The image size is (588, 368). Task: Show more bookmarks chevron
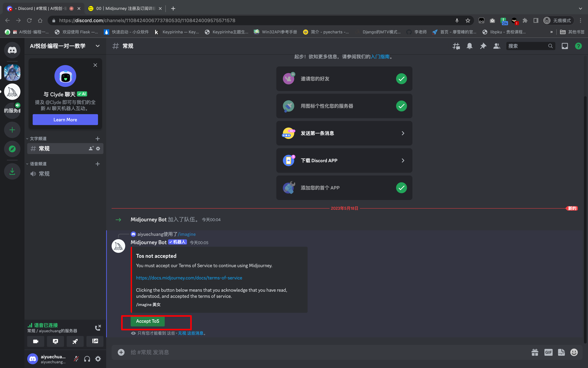pos(551,32)
